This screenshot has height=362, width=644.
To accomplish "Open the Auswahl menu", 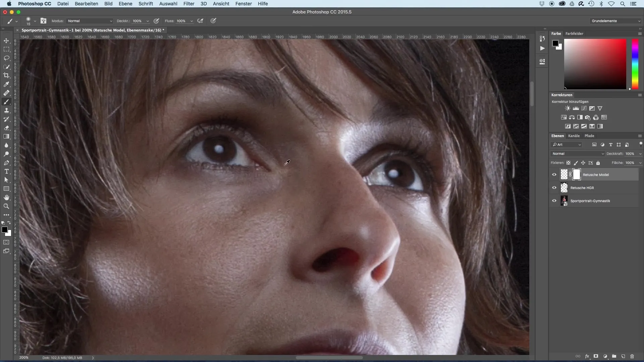I will pyautogui.click(x=168, y=4).
